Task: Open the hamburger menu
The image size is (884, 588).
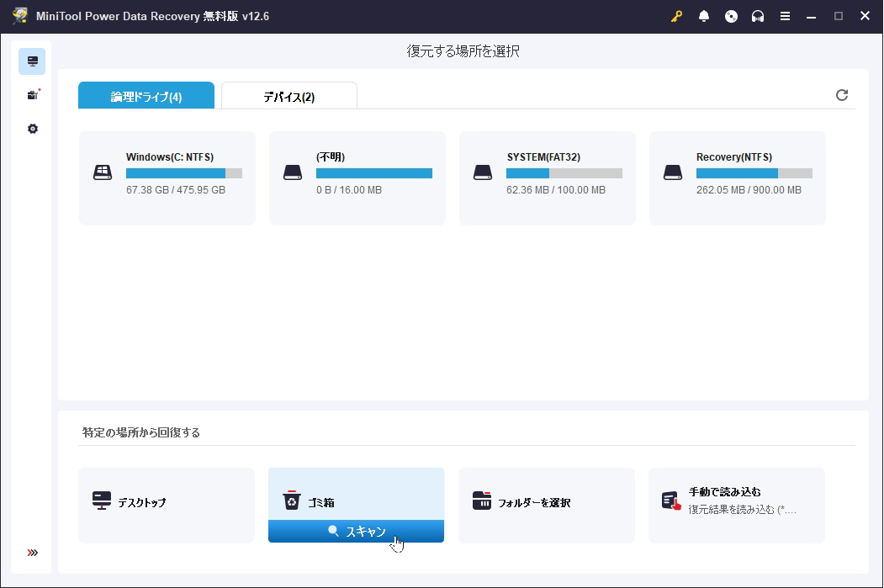Action: tap(785, 16)
